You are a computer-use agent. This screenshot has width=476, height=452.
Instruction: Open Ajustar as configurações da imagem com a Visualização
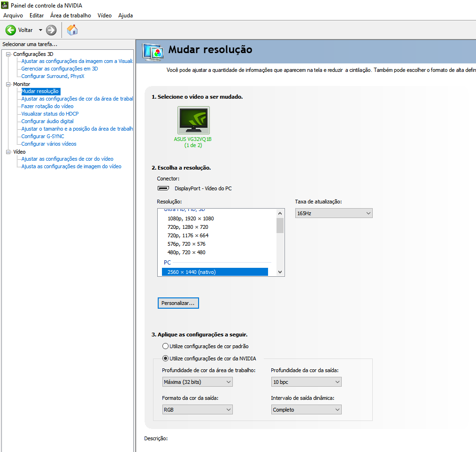point(77,61)
